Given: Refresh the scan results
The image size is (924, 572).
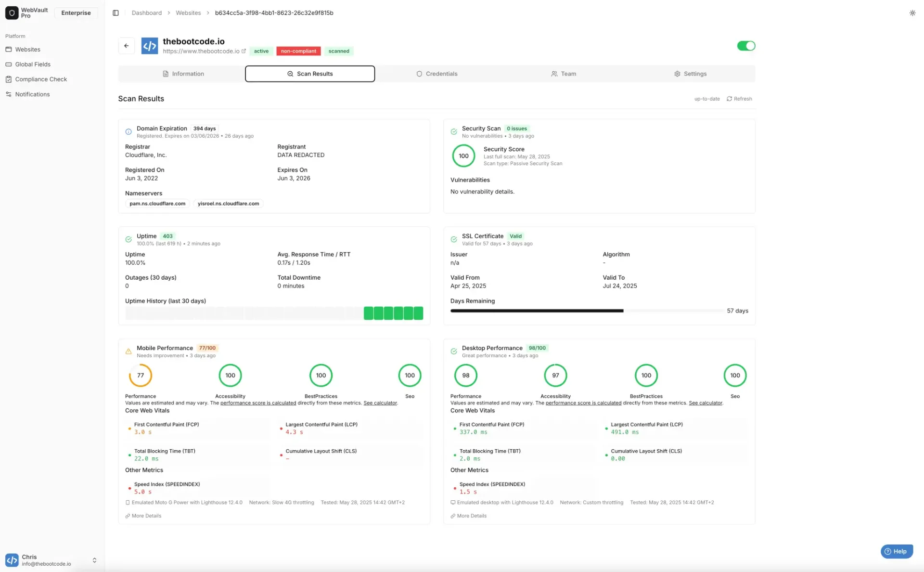Looking at the screenshot, I should pyautogui.click(x=739, y=99).
